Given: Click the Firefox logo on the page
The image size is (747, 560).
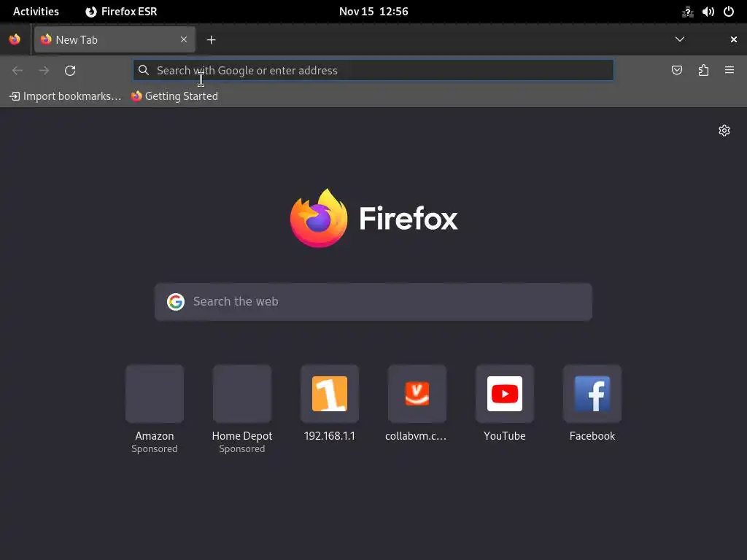Looking at the screenshot, I should click(x=374, y=218).
